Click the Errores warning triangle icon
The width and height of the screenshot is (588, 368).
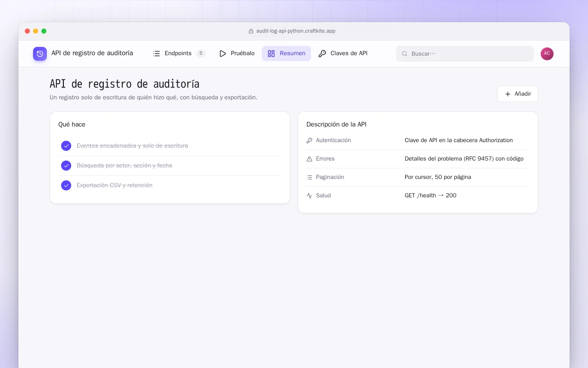click(309, 159)
